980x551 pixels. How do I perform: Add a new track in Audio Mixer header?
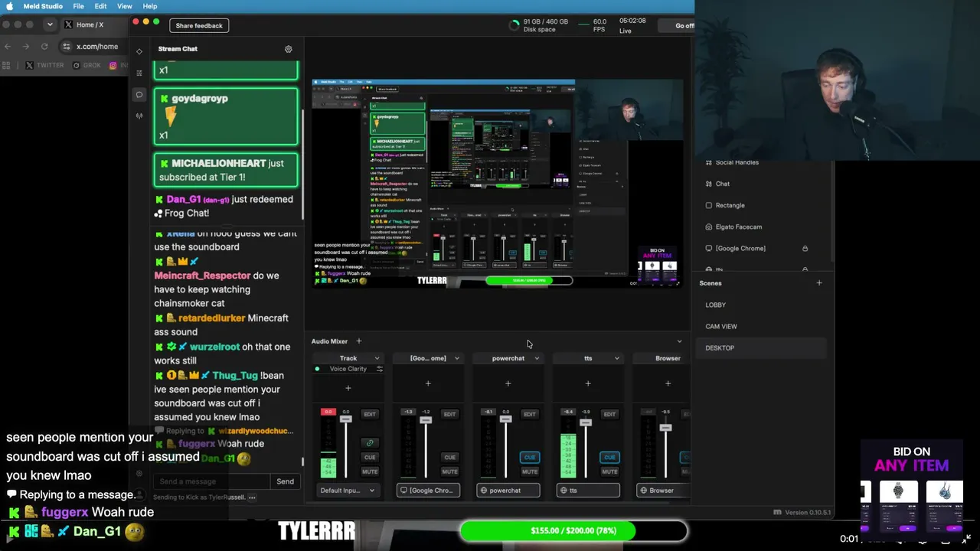[358, 341]
